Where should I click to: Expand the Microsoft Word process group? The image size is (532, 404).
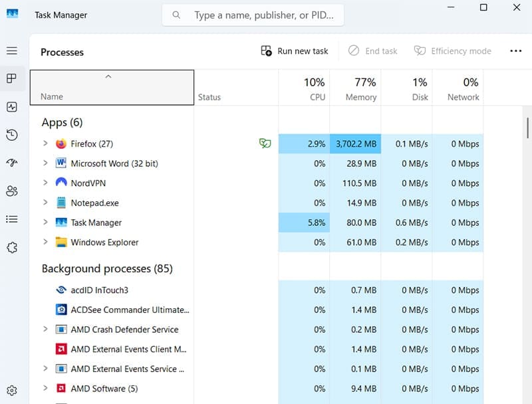click(45, 163)
